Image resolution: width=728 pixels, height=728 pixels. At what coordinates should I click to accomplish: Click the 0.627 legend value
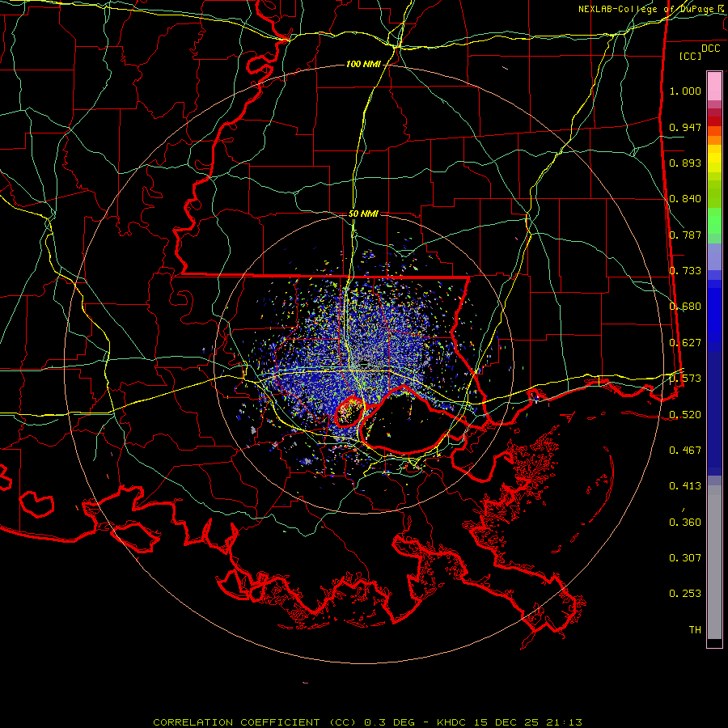685,343
